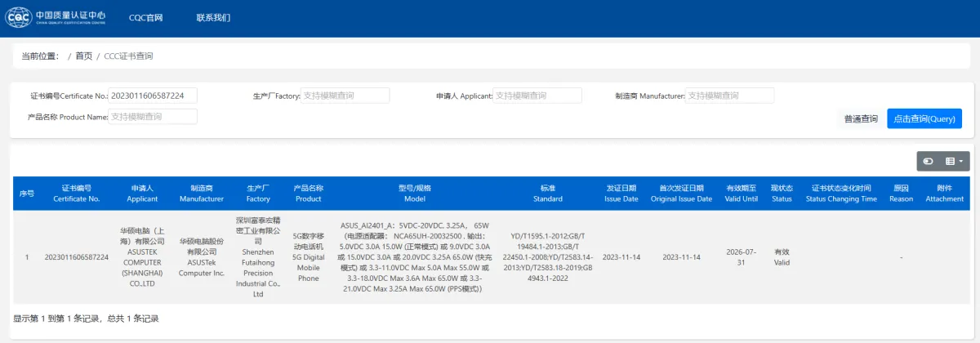980x343 pixels.
Task: Click the Factory search input field
Action: pos(345,96)
